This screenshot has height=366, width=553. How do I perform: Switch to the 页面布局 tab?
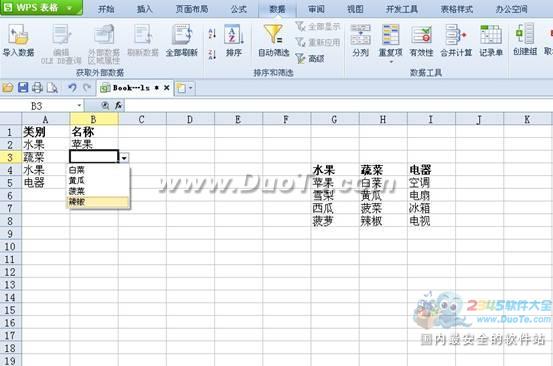192,9
